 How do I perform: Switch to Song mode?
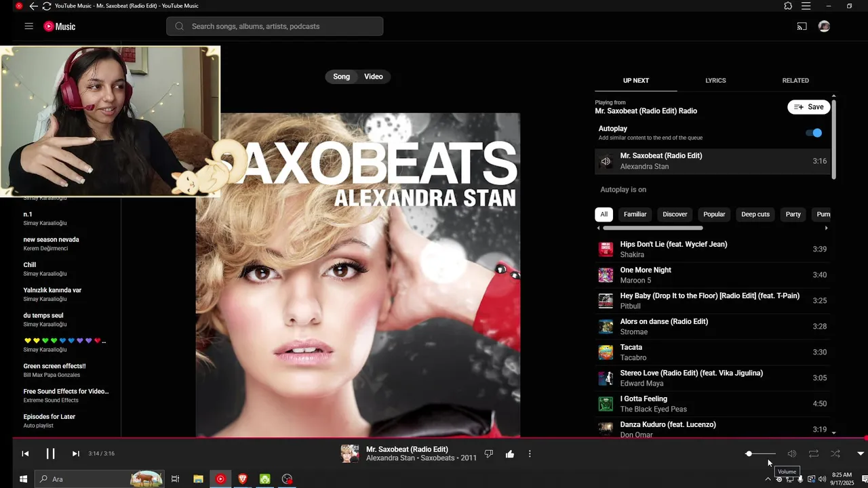click(x=341, y=77)
